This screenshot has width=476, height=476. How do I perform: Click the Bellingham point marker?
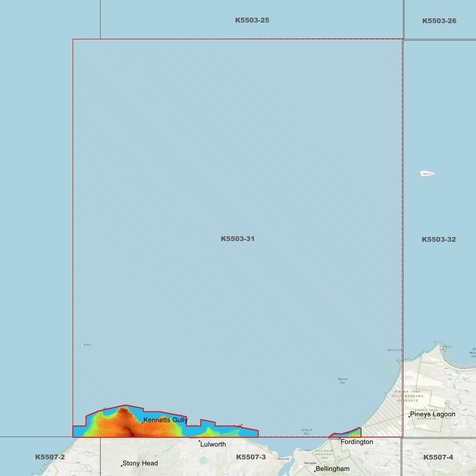tap(315, 471)
